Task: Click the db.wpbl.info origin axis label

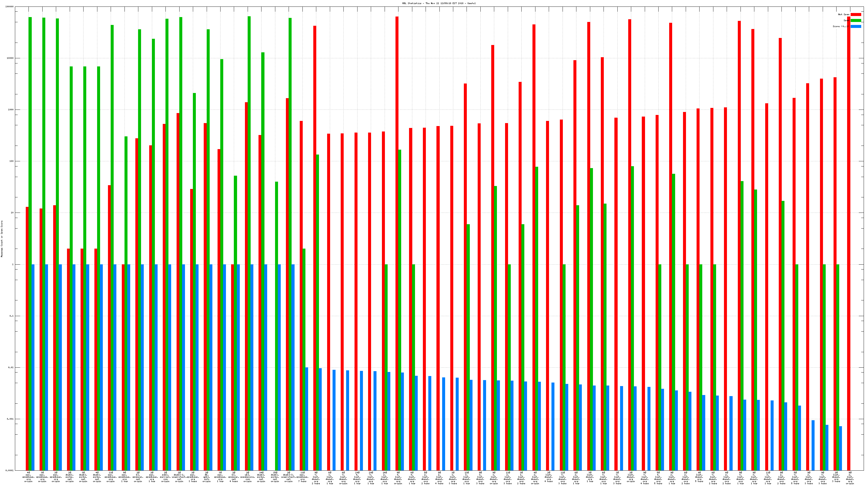Action: point(206,477)
